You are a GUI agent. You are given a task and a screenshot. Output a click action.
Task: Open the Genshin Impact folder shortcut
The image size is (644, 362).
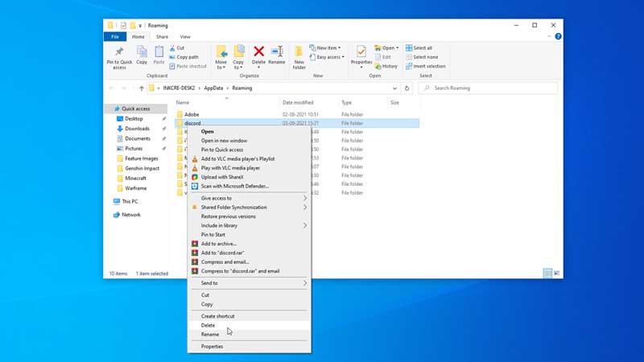142,168
